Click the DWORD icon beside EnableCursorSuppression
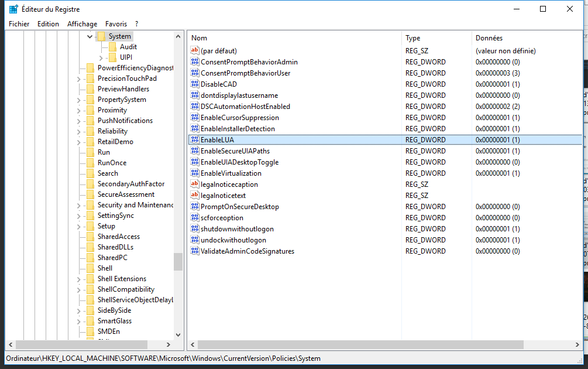Image resolution: width=588 pixels, height=369 pixels. 195,118
